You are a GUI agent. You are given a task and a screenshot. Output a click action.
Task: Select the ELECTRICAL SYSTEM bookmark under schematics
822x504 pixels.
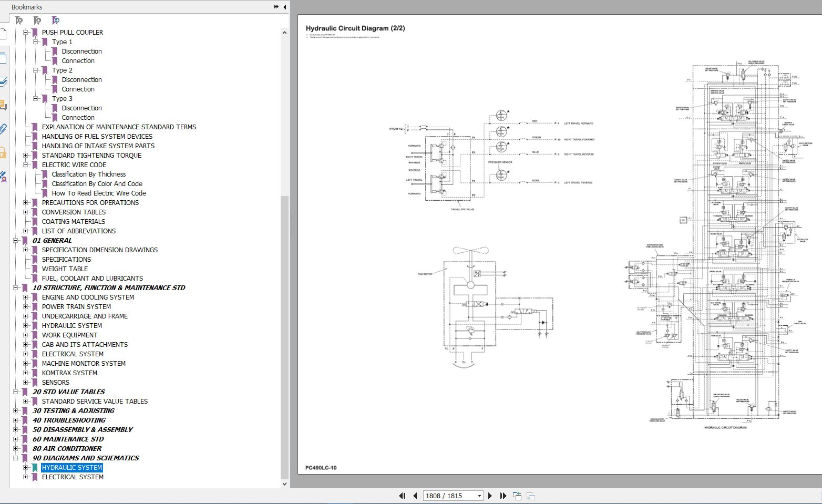click(73, 477)
